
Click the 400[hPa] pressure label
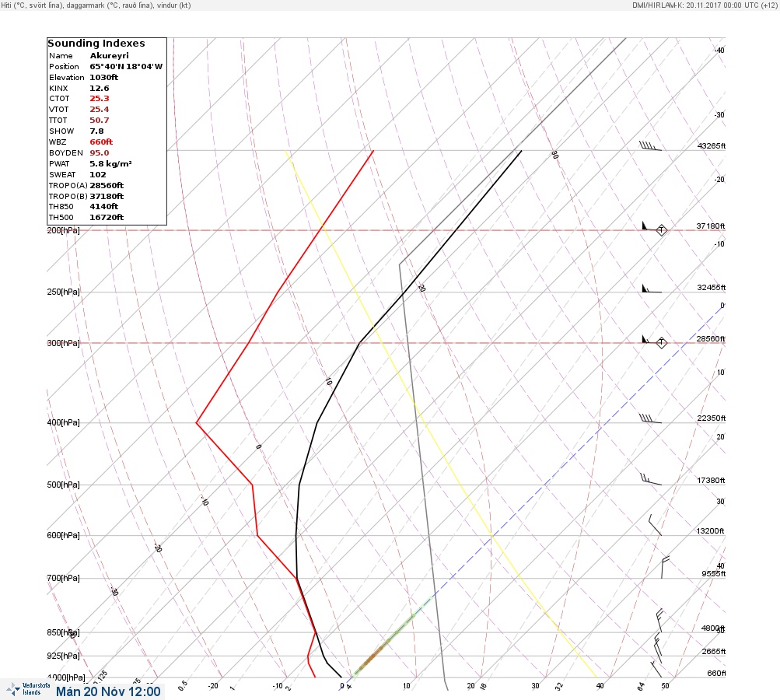(63, 422)
